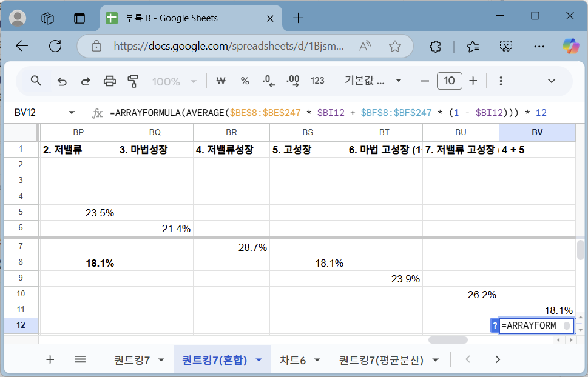Open the formula help question mark
The height and width of the screenshot is (377, 588).
pyautogui.click(x=495, y=325)
